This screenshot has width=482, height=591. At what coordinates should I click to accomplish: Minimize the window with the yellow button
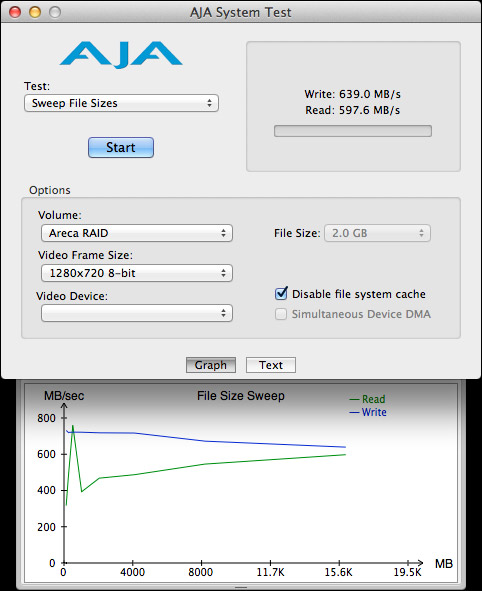[35, 12]
